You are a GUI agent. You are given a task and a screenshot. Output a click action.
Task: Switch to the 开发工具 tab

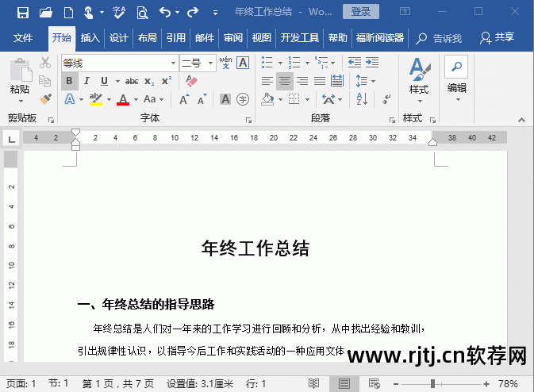(x=299, y=37)
